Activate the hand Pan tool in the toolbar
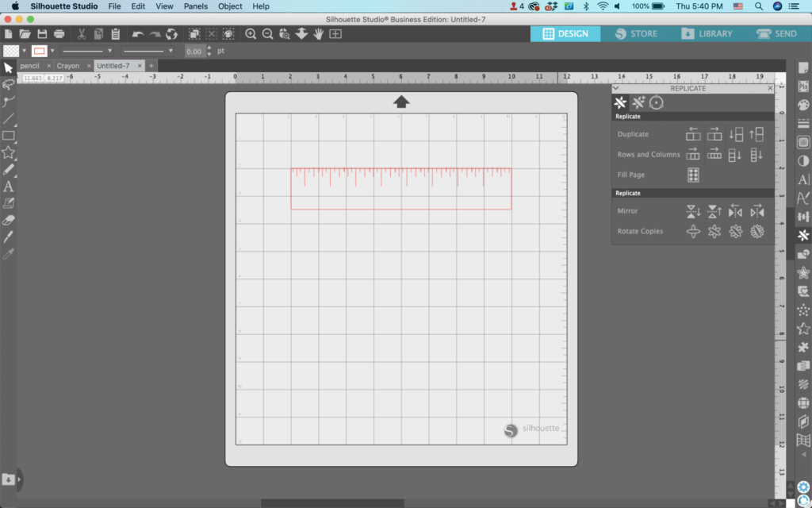812x508 pixels. click(318, 34)
